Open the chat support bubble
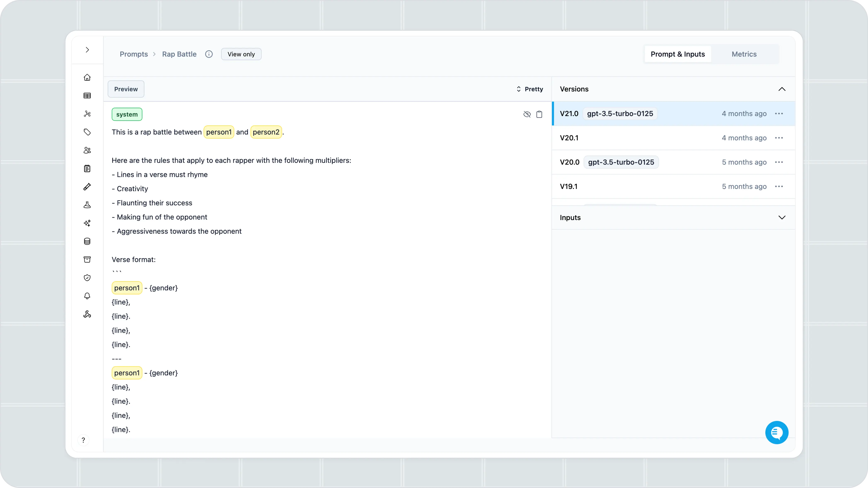Viewport: 868px width, 488px height. 777,432
